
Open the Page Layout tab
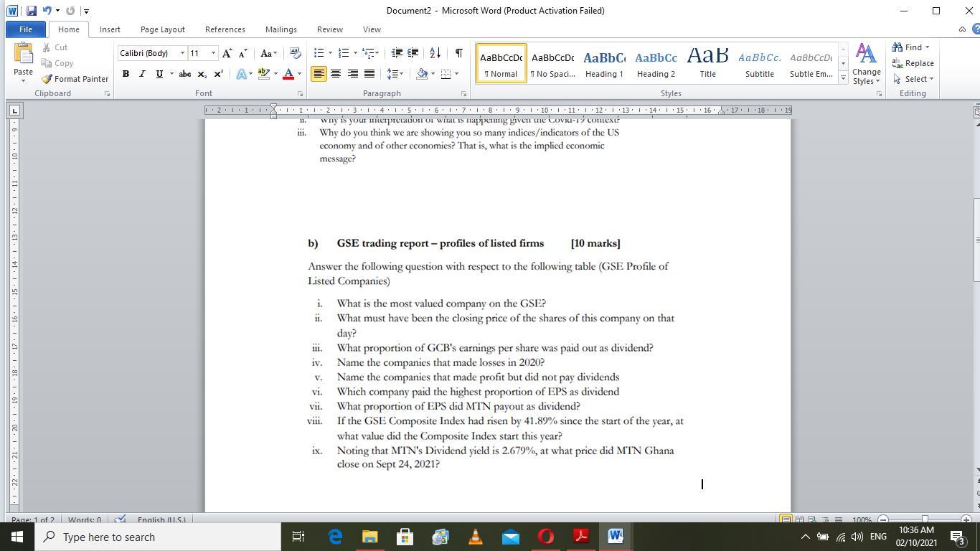162,29
